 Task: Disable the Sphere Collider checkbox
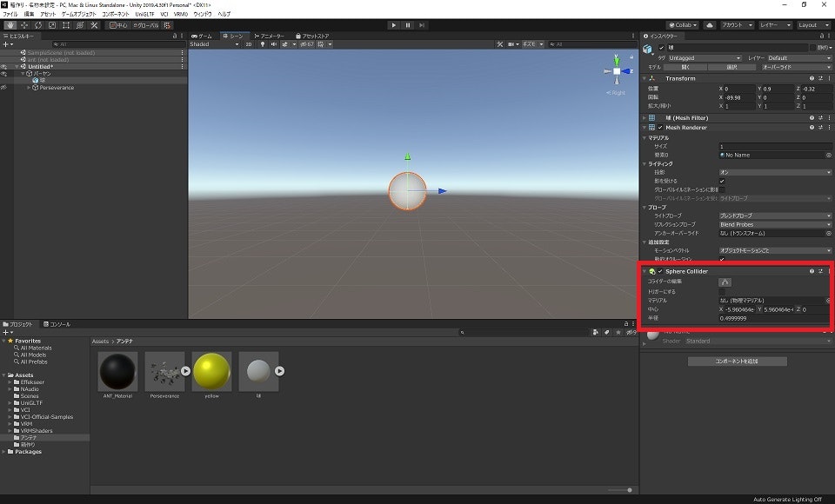click(x=660, y=271)
